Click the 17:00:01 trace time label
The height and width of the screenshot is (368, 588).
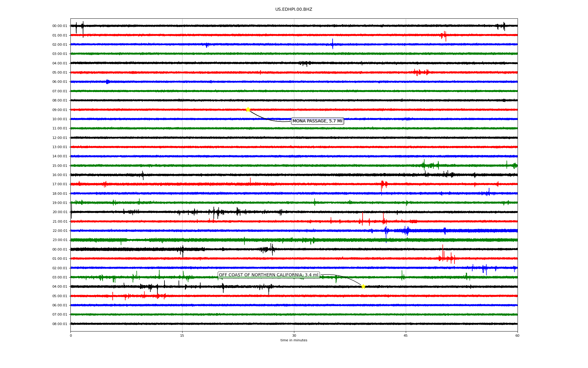point(60,184)
